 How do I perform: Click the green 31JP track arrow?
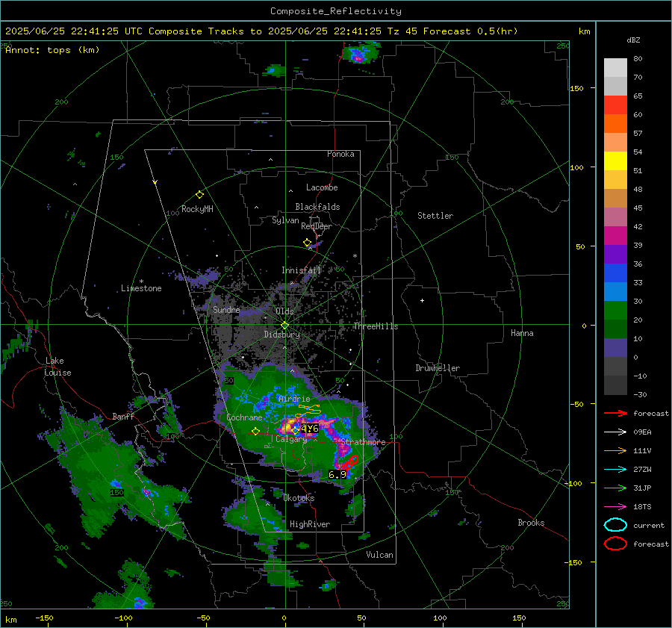615,488
